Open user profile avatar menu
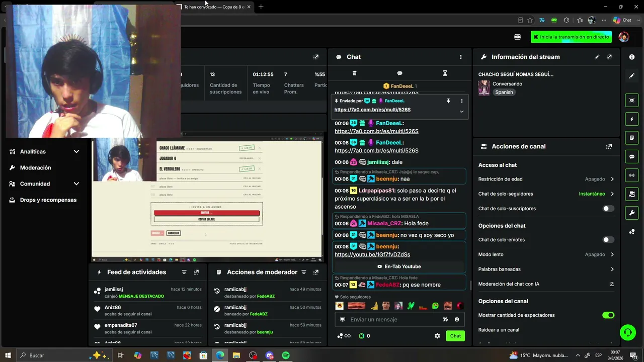 point(623,37)
